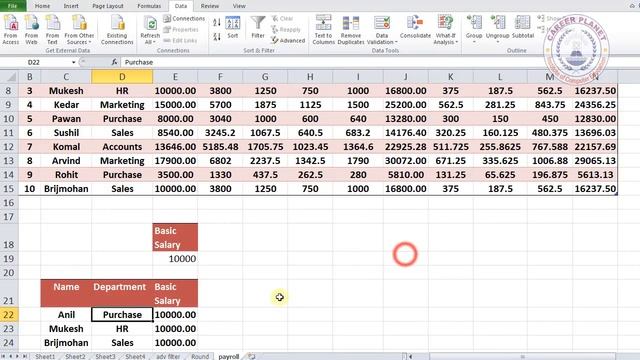640x360 pixels.
Task: Click Text to Columns
Action: point(324,29)
